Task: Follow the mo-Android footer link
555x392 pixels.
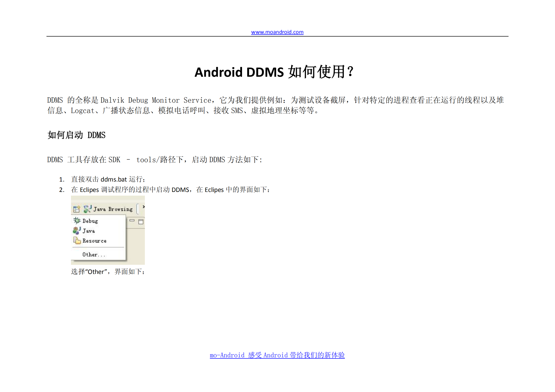Action: 277,355
